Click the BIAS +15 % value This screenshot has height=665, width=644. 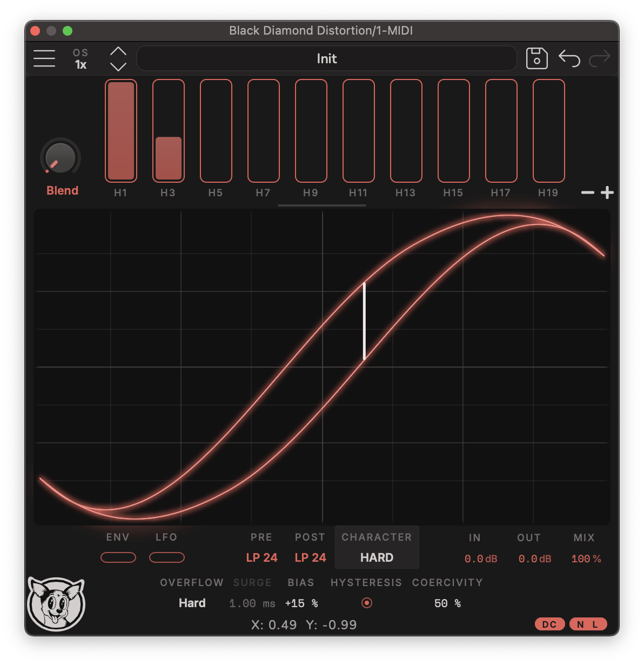301,603
